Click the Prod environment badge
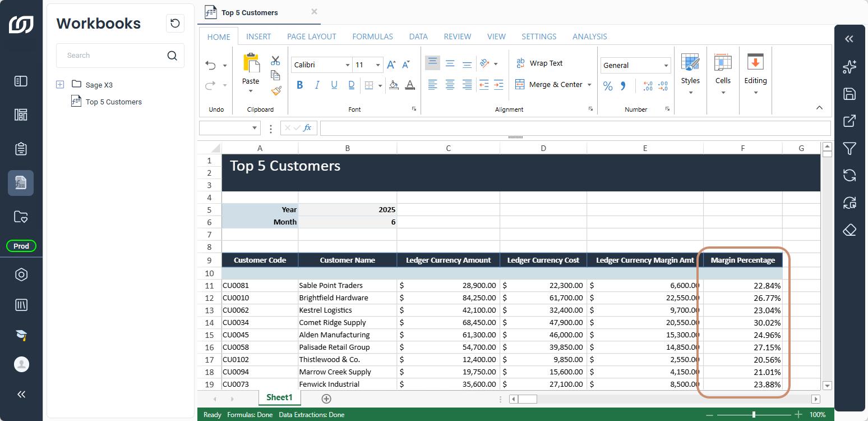 coord(21,246)
